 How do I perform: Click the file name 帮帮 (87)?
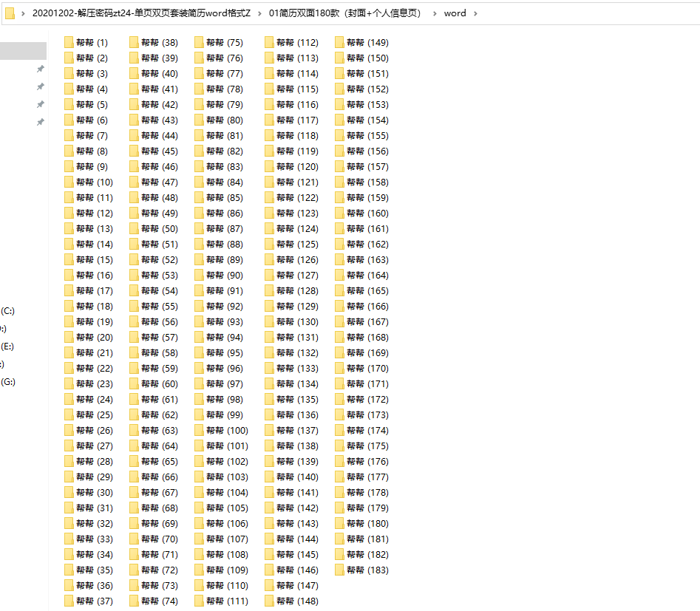[x=225, y=228]
